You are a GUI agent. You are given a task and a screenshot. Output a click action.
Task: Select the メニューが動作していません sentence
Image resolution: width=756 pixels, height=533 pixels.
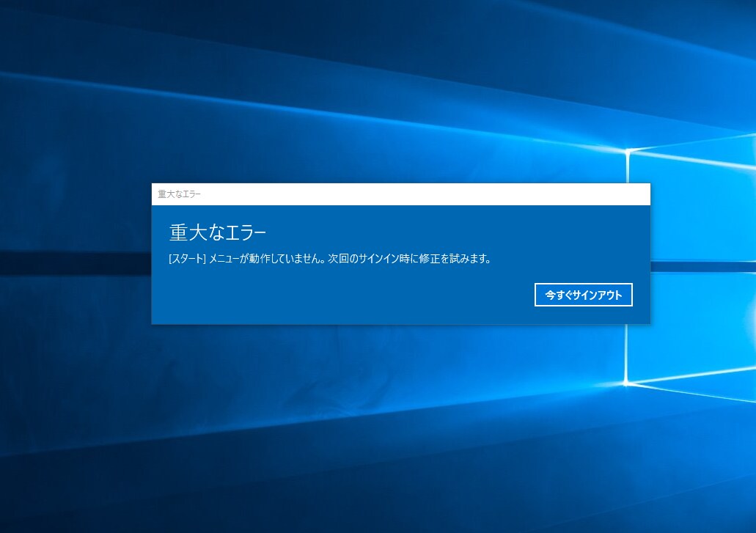click(267, 259)
